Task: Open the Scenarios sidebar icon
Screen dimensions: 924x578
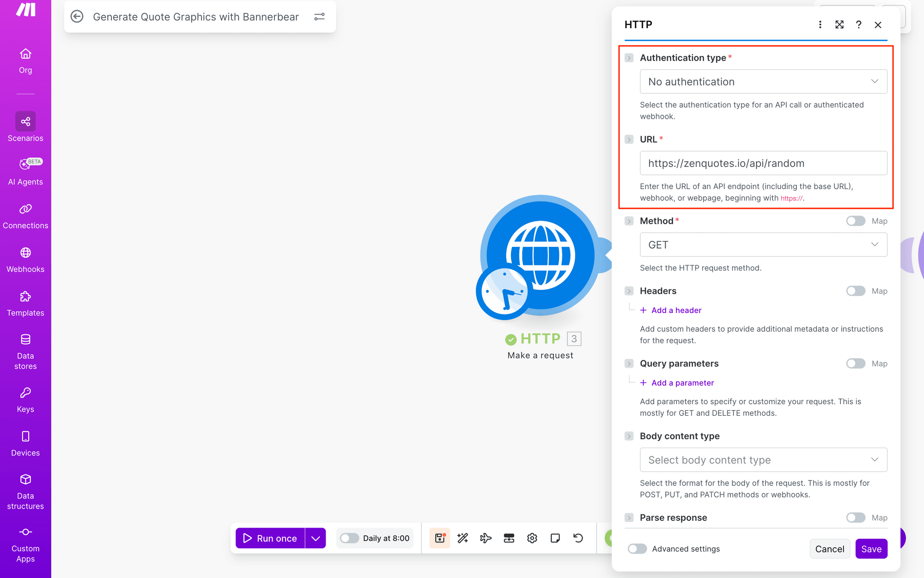Action: pyautogui.click(x=25, y=122)
